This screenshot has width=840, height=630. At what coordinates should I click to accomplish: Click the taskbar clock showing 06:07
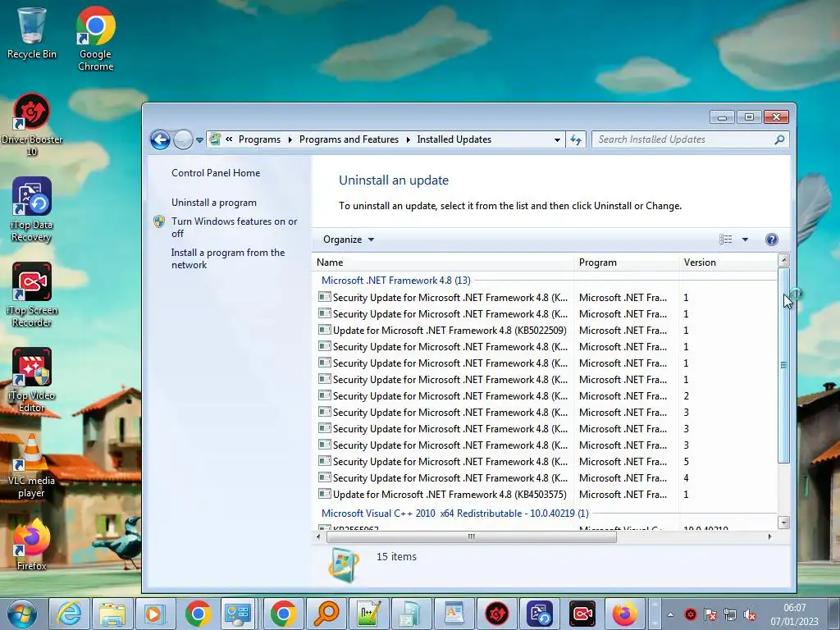(x=794, y=614)
